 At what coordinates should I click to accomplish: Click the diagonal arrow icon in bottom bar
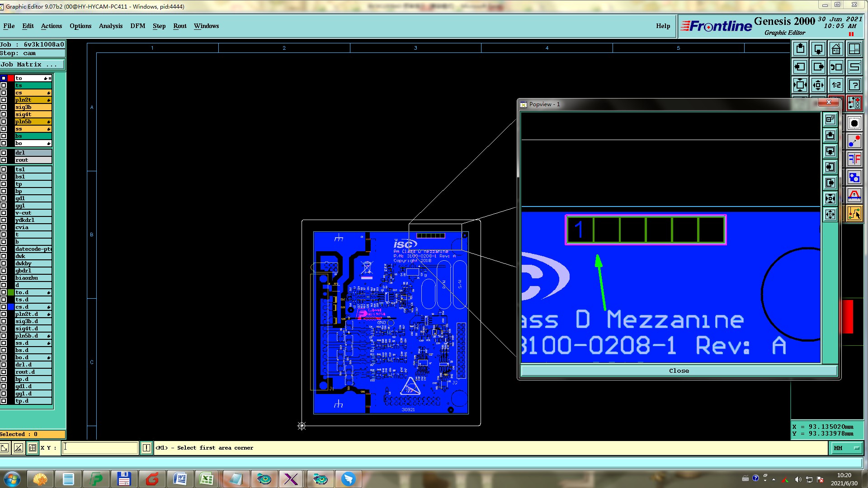coord(5,448)
